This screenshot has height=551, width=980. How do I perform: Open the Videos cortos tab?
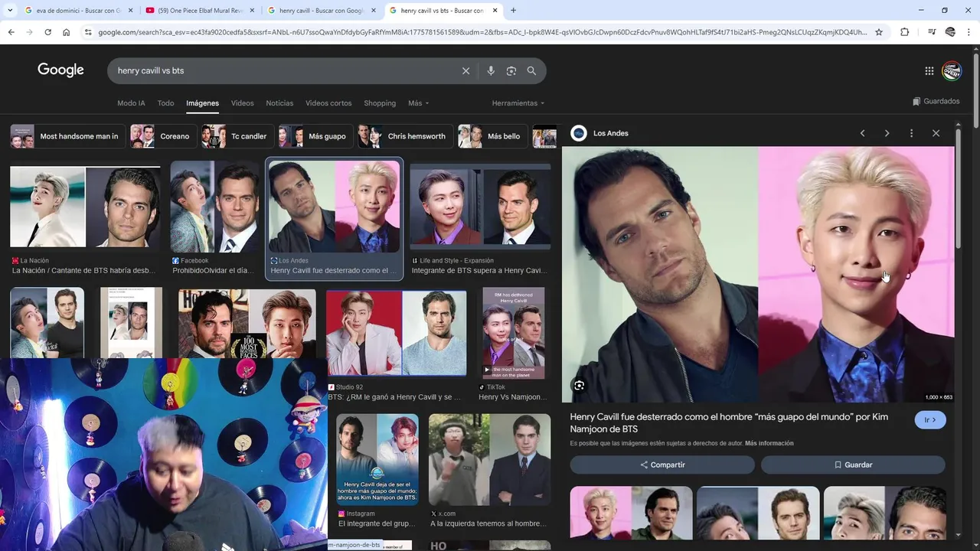point(328,103)
